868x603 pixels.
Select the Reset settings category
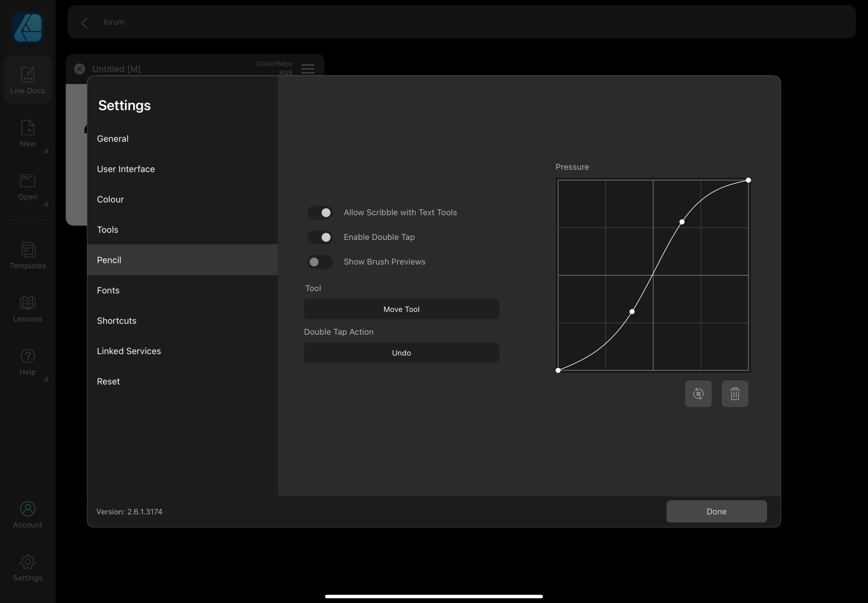click(182, 381)
